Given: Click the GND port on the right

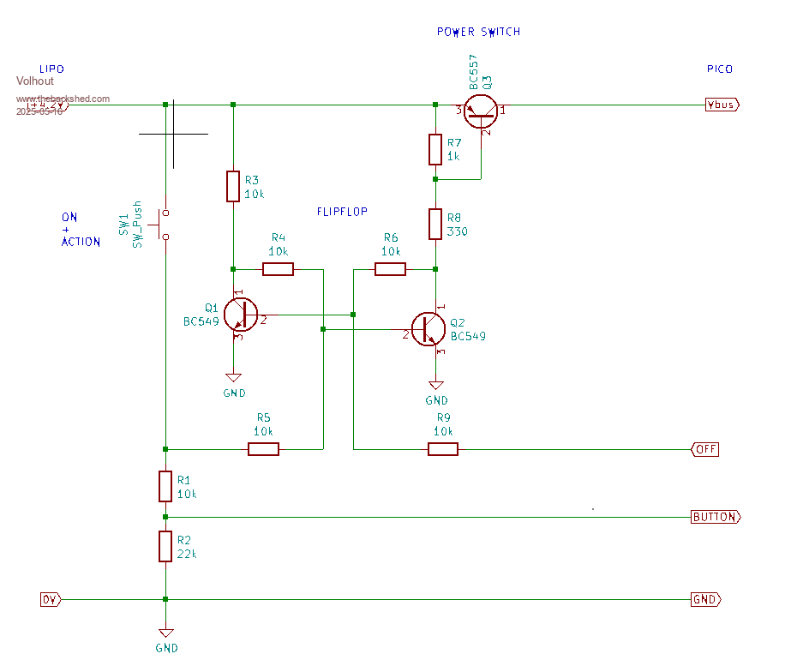Looking at the screenshot, I should point(705,600).
